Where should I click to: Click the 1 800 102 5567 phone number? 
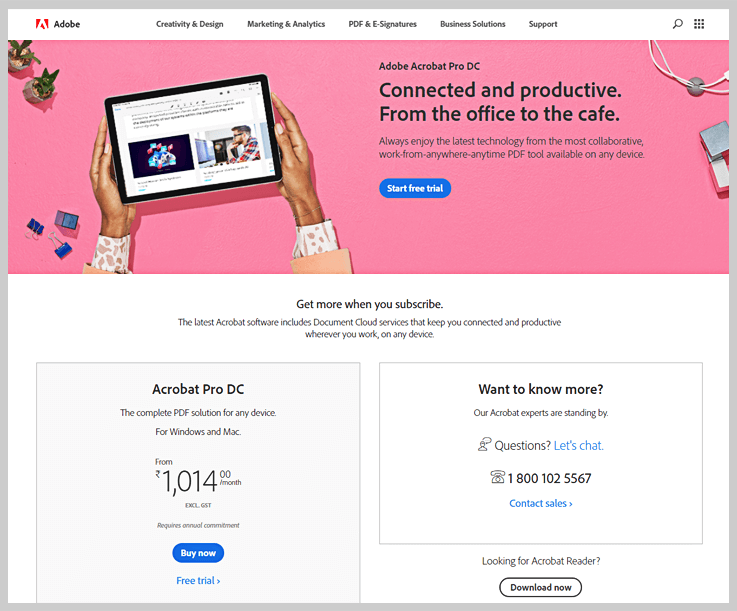tap(549, 478)
